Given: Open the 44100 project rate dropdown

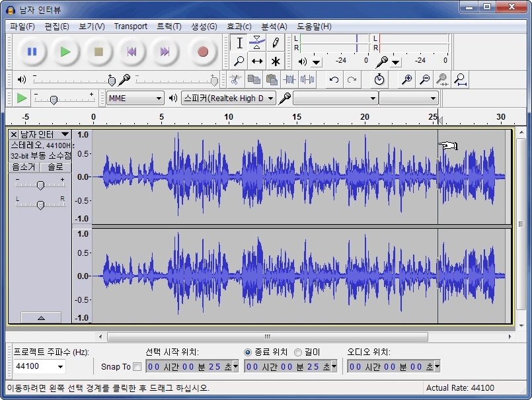Looking at the screenshot, I should coord(40,366).
